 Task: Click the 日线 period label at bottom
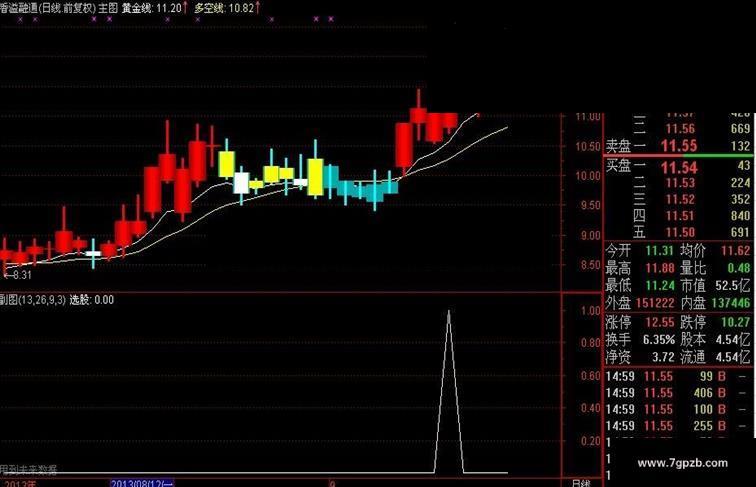(580, 483)
